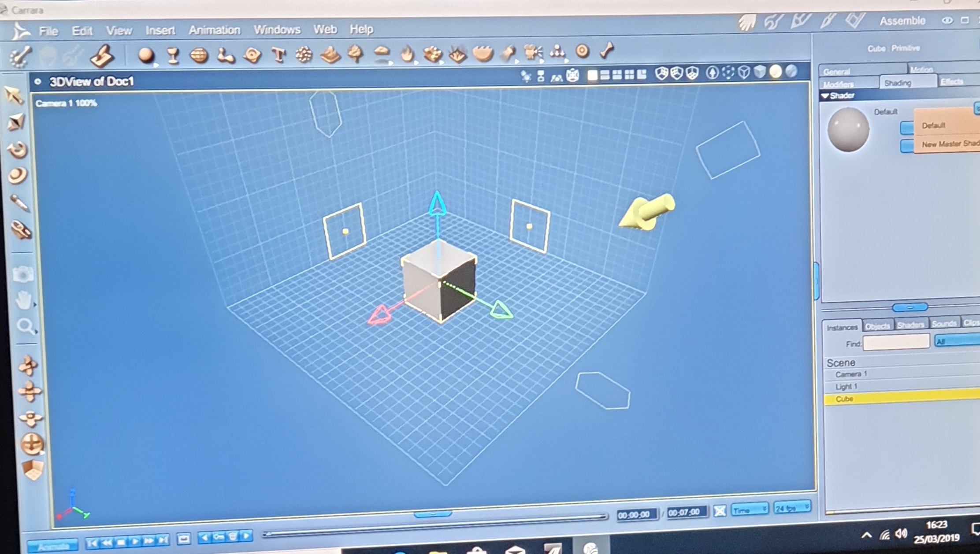Switch to the Shaders tab
Viewport: 980px width, 554px height.
pos(910,325)
